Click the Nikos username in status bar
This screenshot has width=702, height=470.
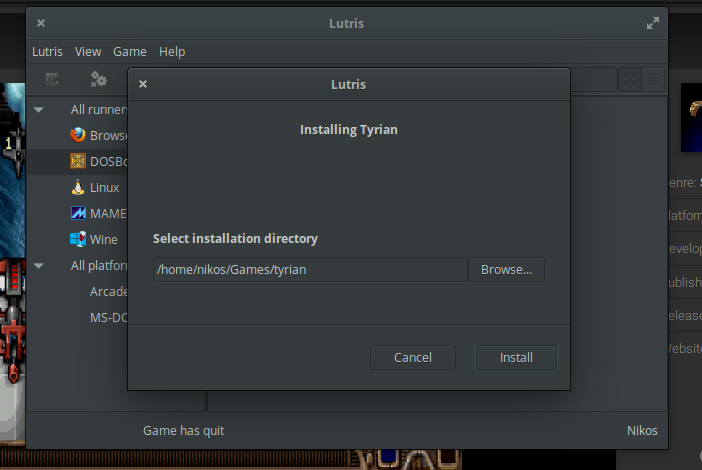[642, 431]
